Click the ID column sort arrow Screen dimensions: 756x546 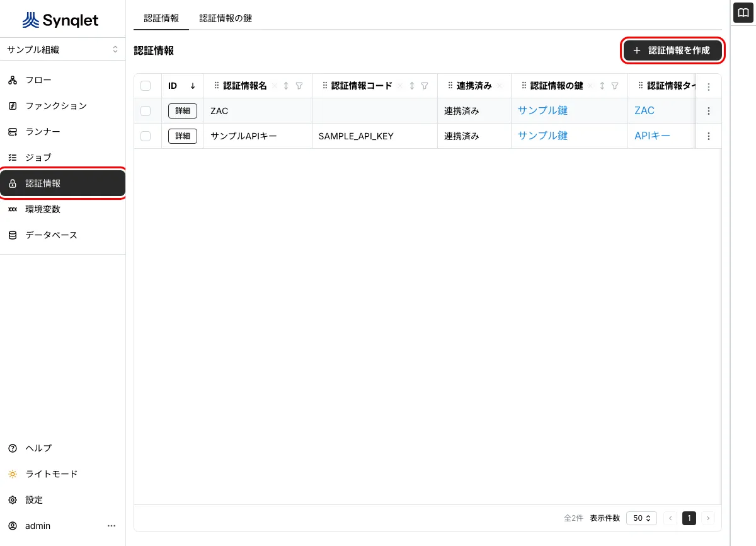tap(193, 86)
